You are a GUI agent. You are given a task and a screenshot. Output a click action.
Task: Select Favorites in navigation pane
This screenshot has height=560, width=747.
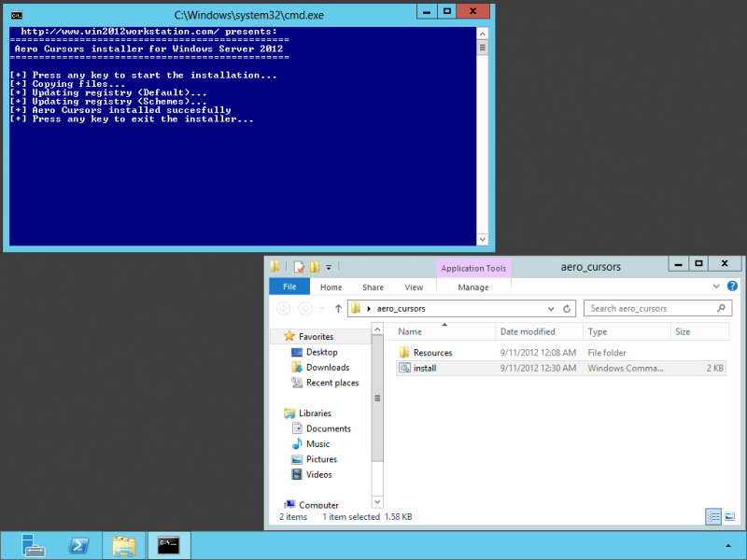pos(316,337)
